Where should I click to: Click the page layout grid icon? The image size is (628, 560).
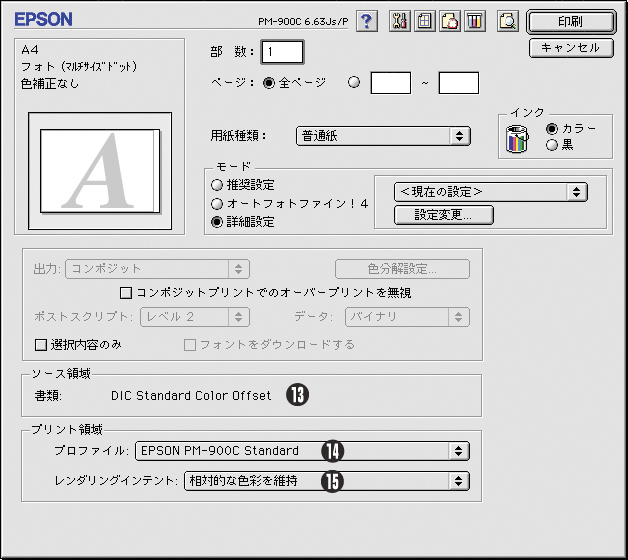click(x=425, y=21)
